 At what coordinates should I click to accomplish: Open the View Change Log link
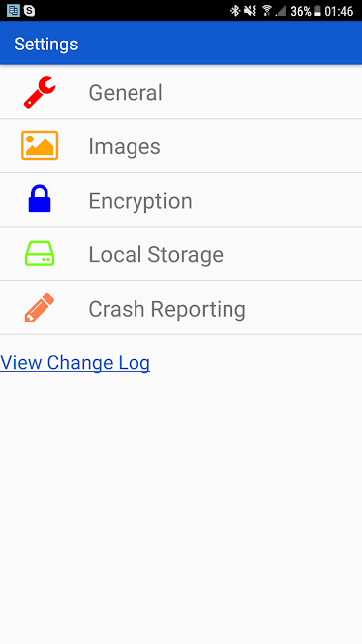pos(75,363)
